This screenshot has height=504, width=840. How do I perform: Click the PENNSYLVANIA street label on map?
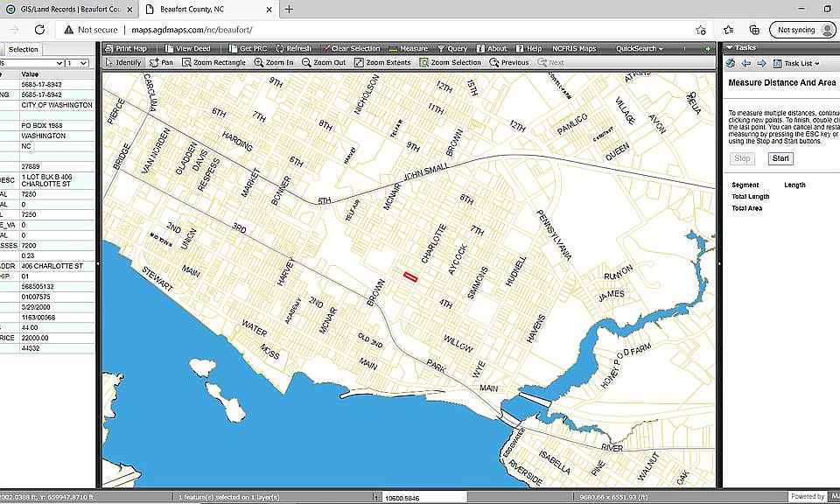click(x=555, y=234)
